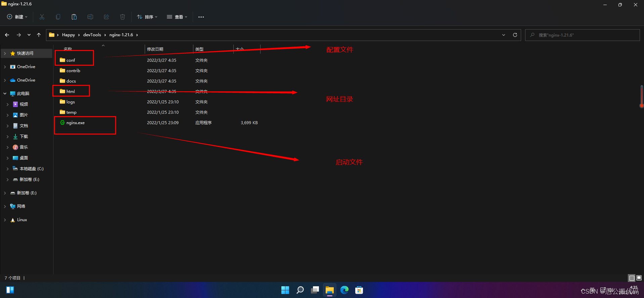The image size is (644, 298).
Task: Select the conf folder
Action: click(71, 60)
